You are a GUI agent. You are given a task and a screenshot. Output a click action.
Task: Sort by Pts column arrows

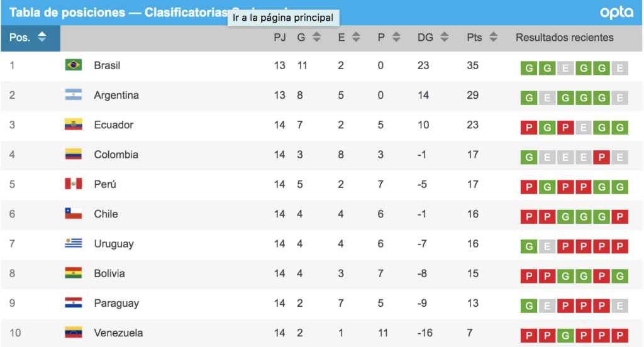[x=493, y=37]
